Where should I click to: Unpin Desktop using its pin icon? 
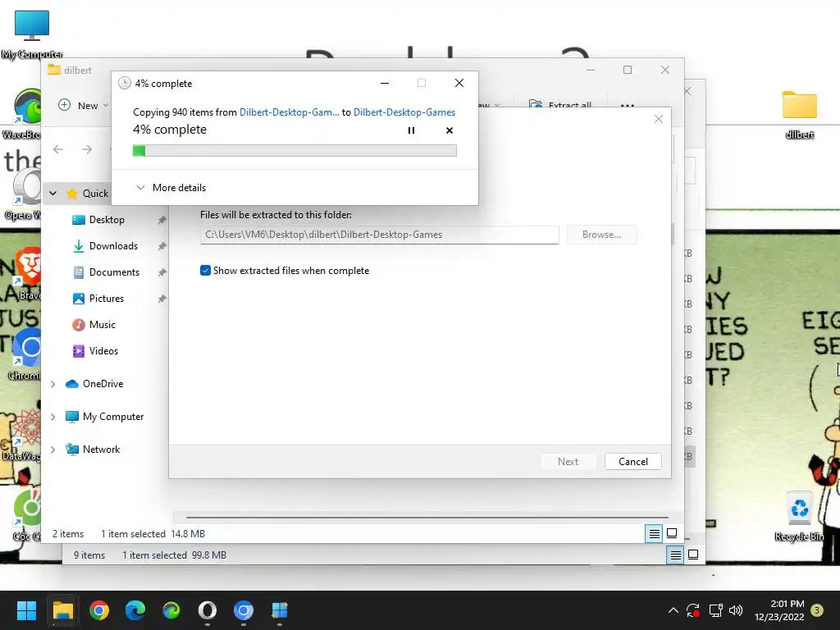162,220
